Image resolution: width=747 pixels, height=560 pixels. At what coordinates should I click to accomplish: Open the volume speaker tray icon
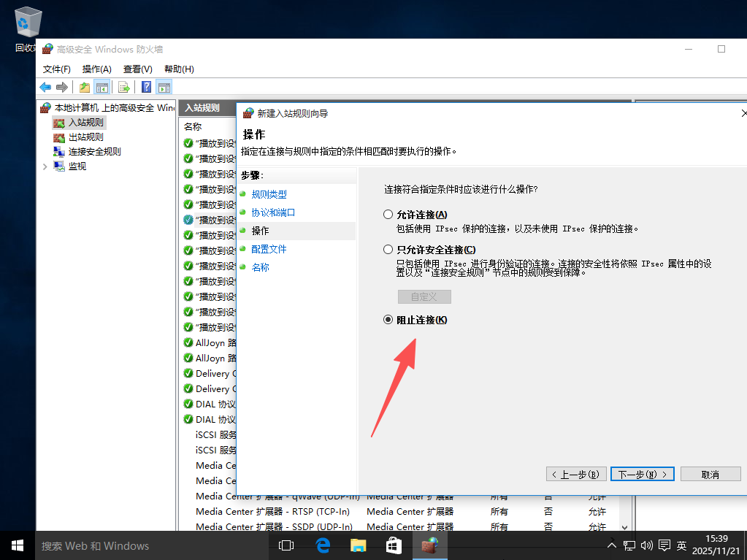click(x=646, y=545)
